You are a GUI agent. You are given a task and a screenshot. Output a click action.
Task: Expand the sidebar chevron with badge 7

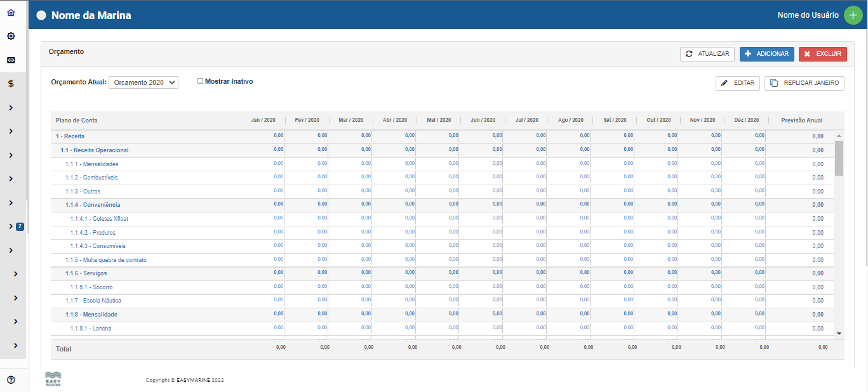pos(11,226)
